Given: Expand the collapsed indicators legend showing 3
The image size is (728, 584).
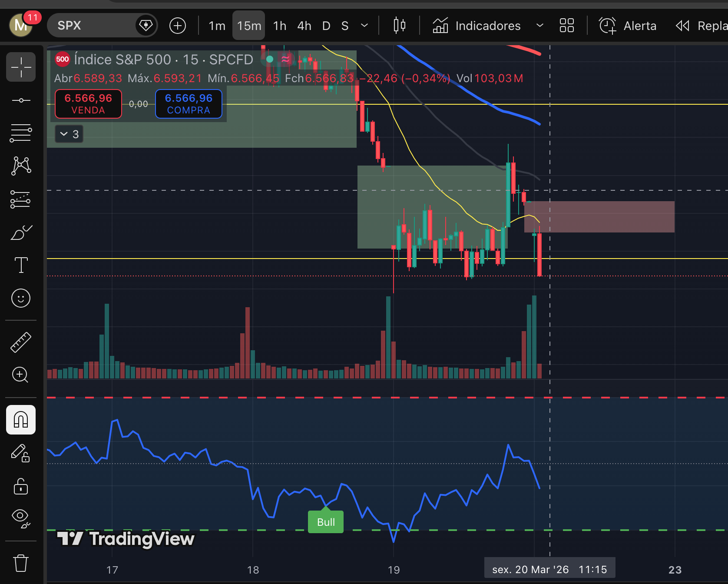Looking at the screenshot, I should pos(69,134).
